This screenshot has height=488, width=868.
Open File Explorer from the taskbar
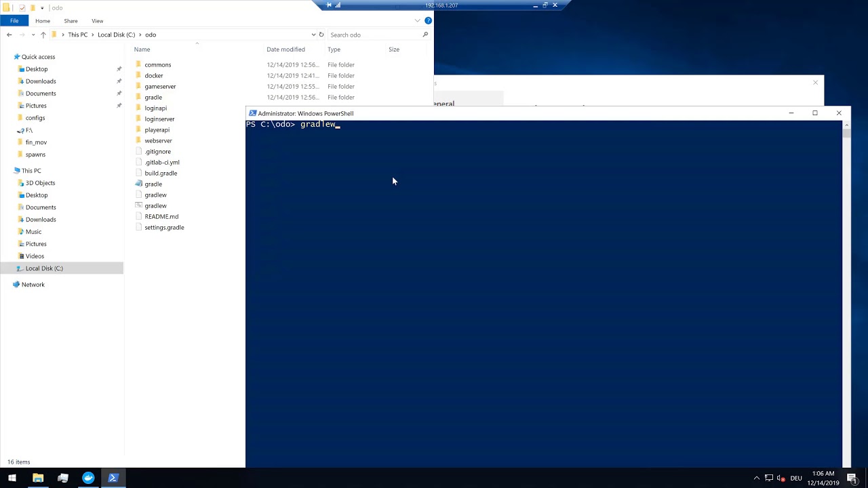(x=38, y=478)
